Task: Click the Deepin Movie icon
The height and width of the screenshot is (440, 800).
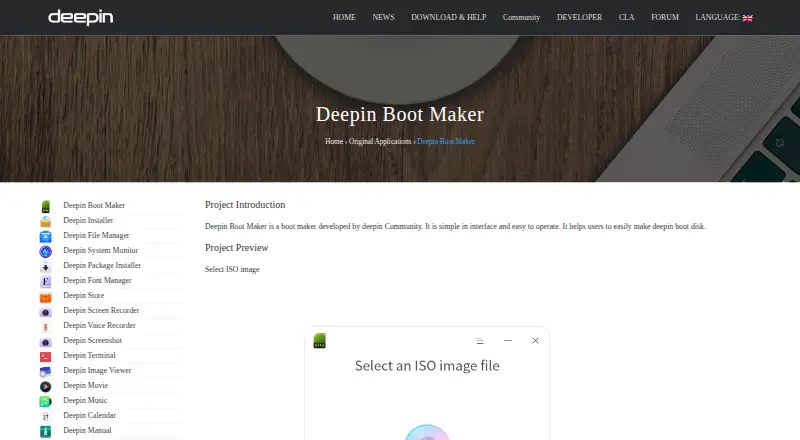Action: 45,386
